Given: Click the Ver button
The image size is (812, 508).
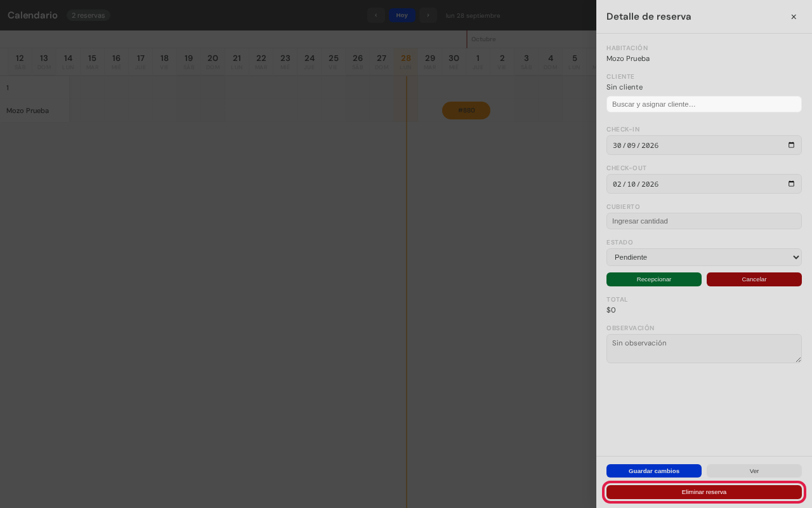Looking at the screenshot, I should pos(754,471).
